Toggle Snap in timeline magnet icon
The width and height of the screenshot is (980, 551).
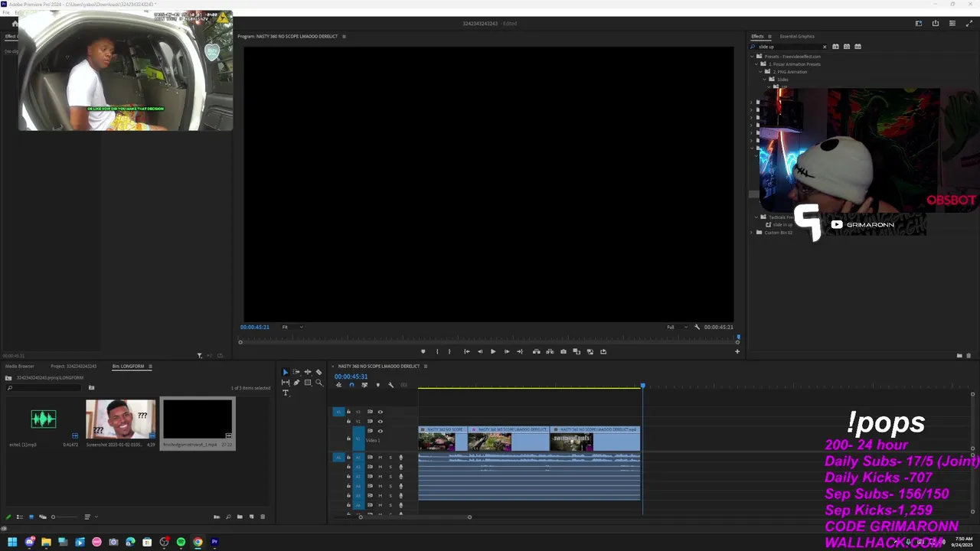351,385
